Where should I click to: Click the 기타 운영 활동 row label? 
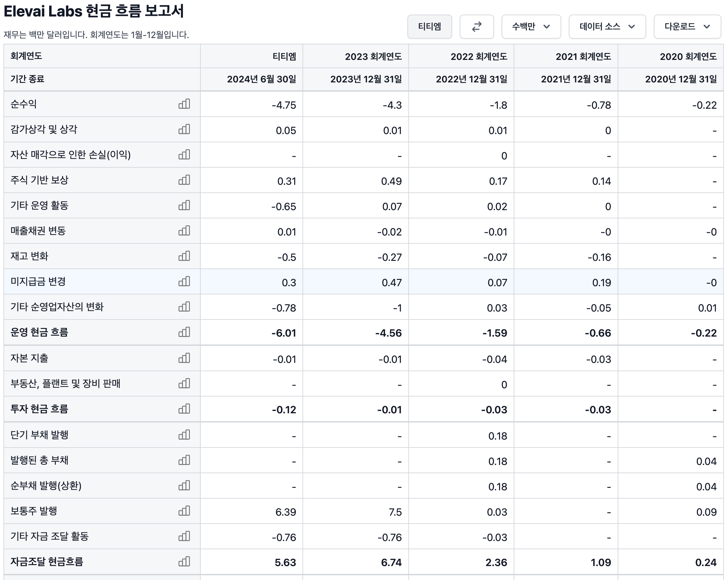[40, 206]
